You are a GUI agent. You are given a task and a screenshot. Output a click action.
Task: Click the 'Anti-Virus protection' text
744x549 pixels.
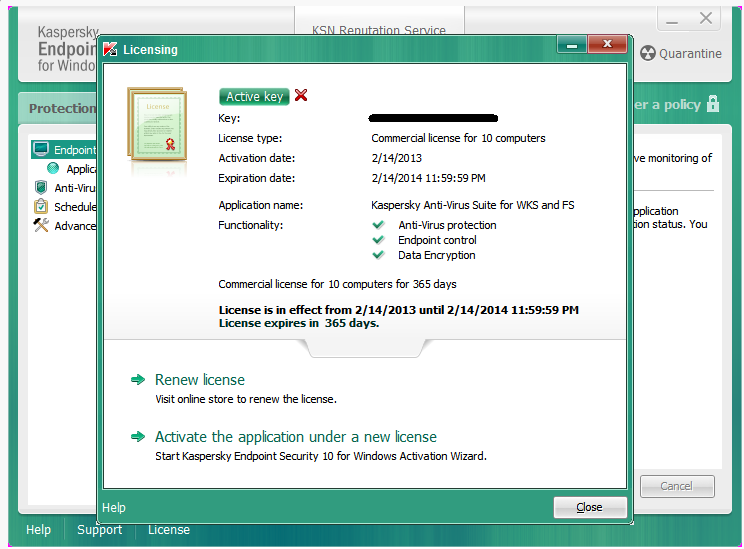[447, 225]
